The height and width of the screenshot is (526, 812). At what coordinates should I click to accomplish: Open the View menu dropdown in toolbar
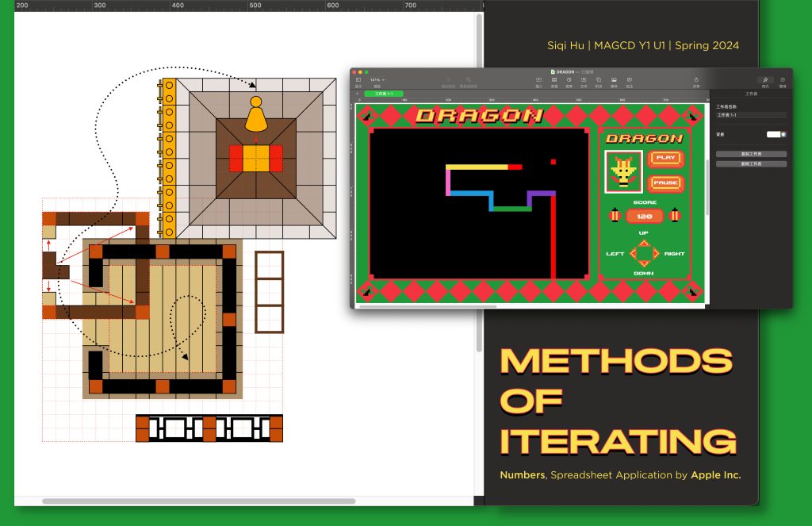click(358, 80)
